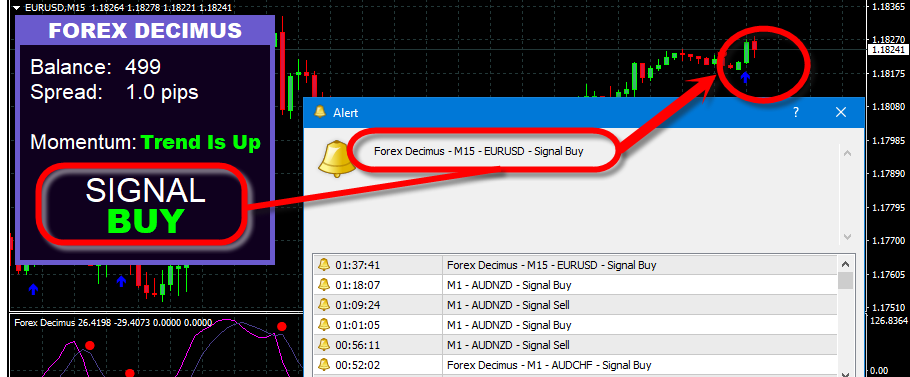The image size is (910, 377).
Task: Click the large golden bell in Alert dialog
Action: tap(336, 159)
